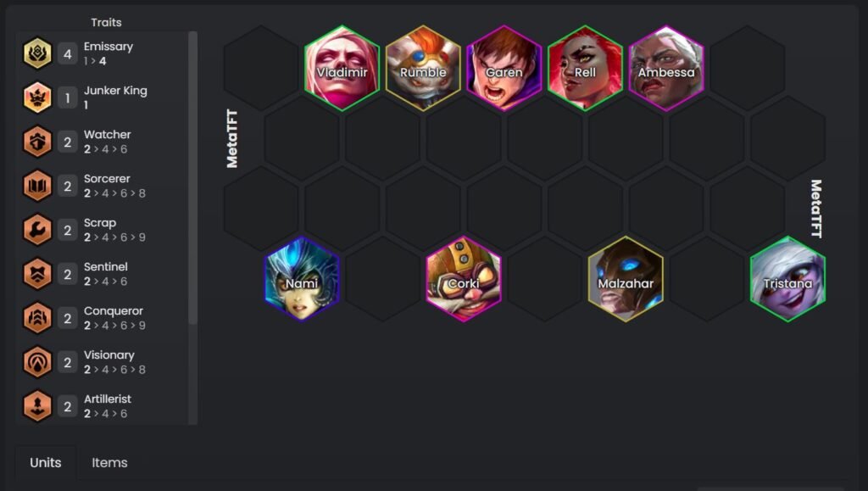Select the Nami champion hex
This screenshot has width=868, height=491.
coord(302,279)
